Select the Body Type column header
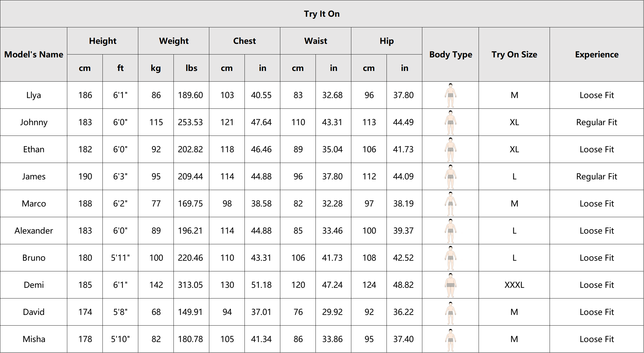This screenshot has height=353, width=644. click(x=451, y=55)
